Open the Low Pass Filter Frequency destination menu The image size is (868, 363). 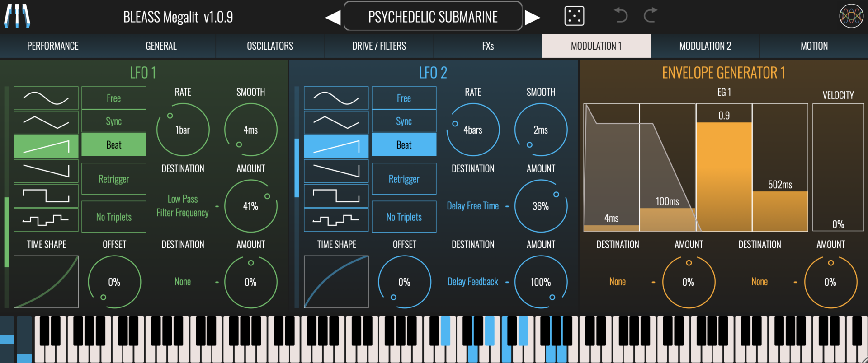coord(183,206)
